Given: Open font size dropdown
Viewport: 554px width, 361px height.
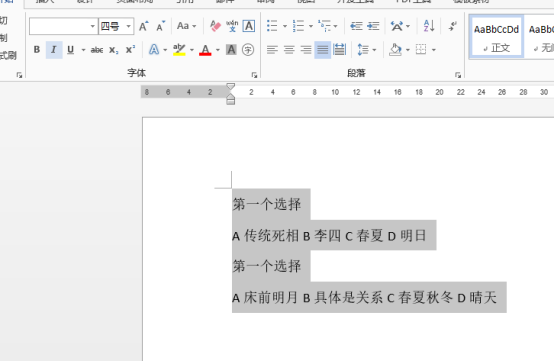Looking at the screenshot, I should coord(129,26).
